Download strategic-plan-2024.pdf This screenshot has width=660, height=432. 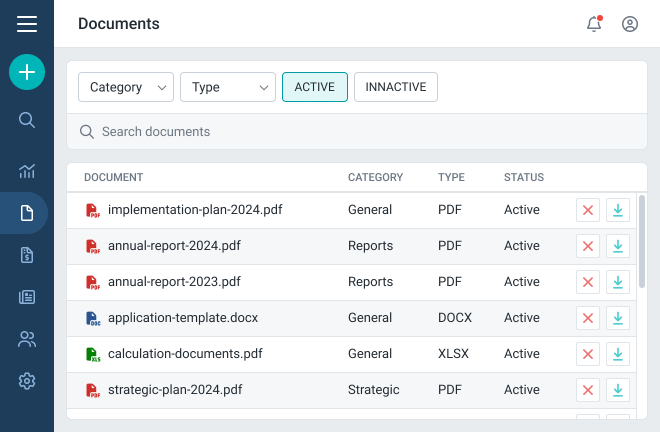click(618, 390)
